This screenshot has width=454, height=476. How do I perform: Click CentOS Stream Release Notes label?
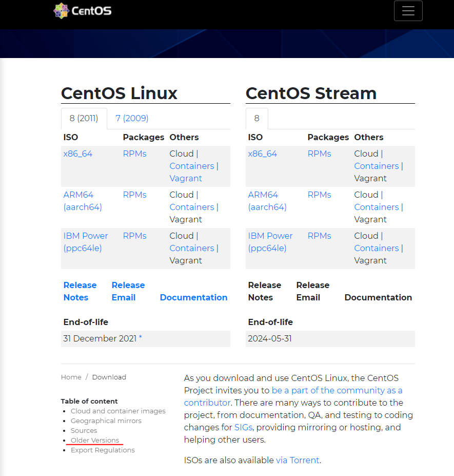point(265,291)
